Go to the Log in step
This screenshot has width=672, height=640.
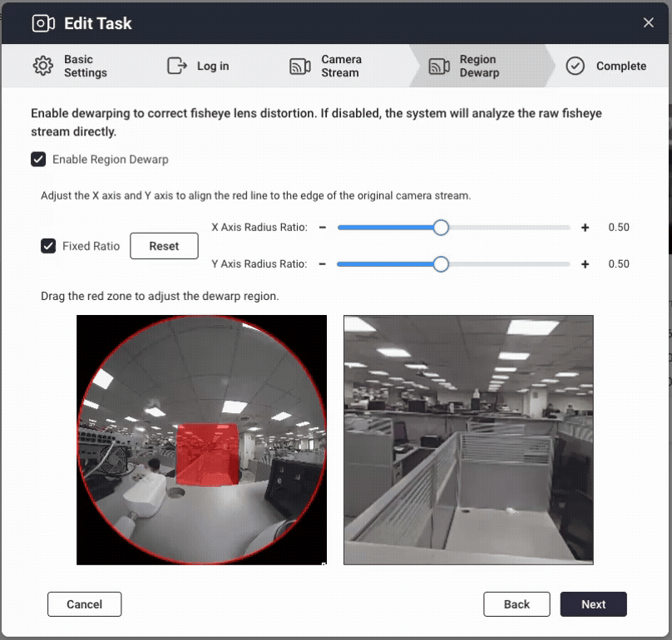[x=198, y=66]
